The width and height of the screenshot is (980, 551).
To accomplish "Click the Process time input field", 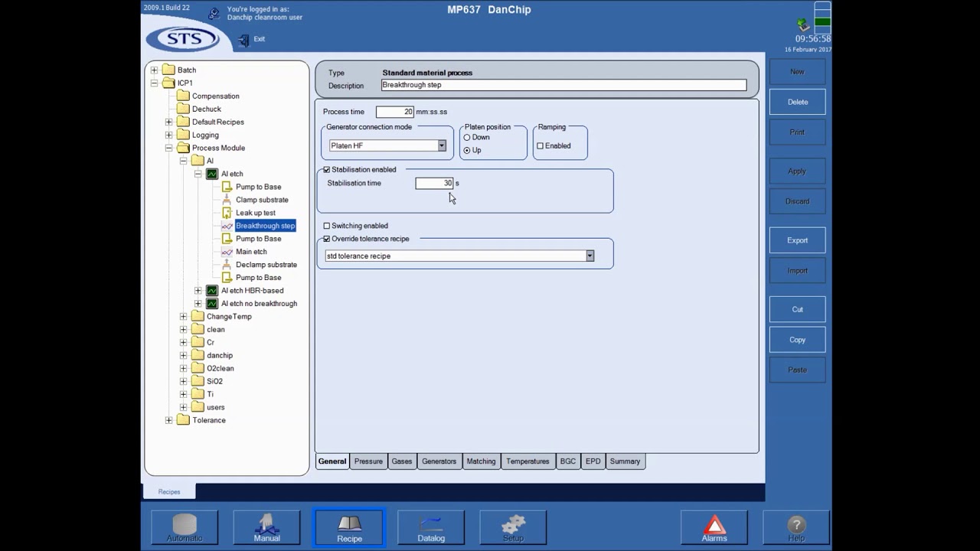I will pos(395,112).
